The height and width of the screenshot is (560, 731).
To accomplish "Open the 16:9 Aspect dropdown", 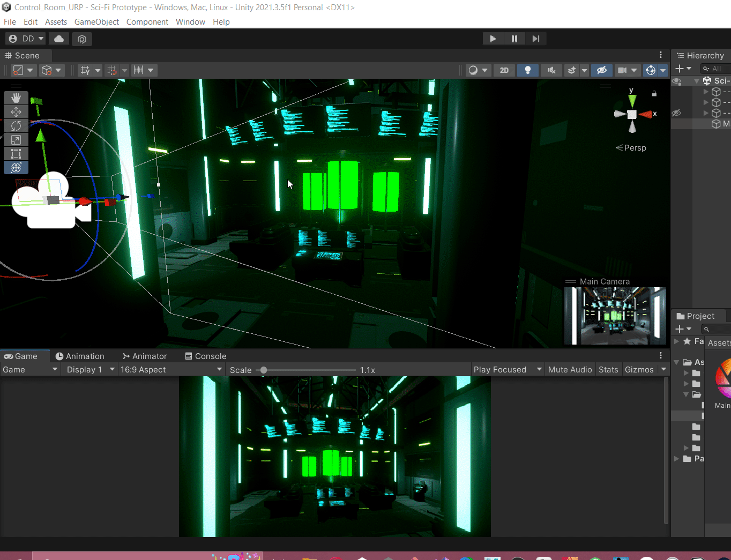I will point(170,370).
